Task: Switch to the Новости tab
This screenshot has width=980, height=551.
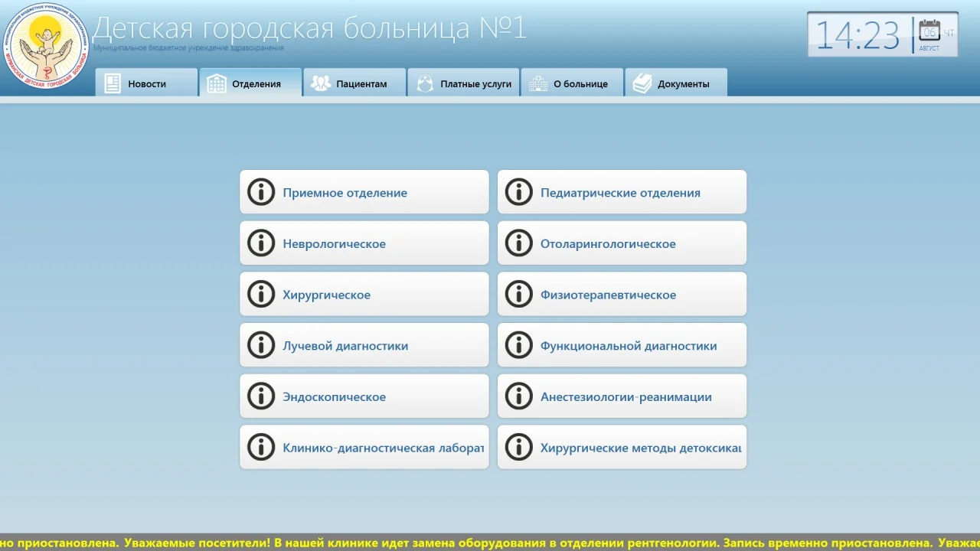Action: (x=145, y=82)
